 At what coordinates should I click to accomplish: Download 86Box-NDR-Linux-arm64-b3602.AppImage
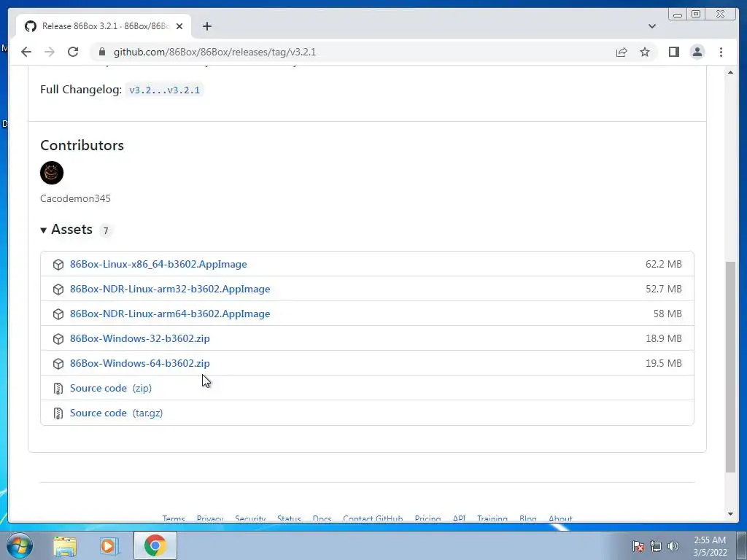[169, 314]
